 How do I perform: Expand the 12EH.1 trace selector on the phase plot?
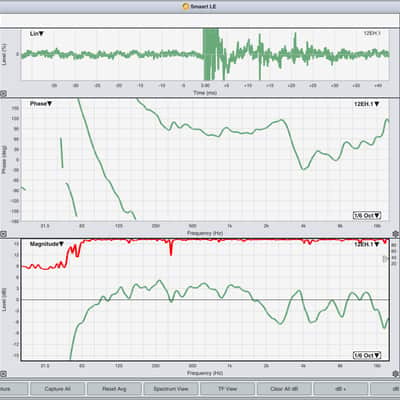(367, 104)
